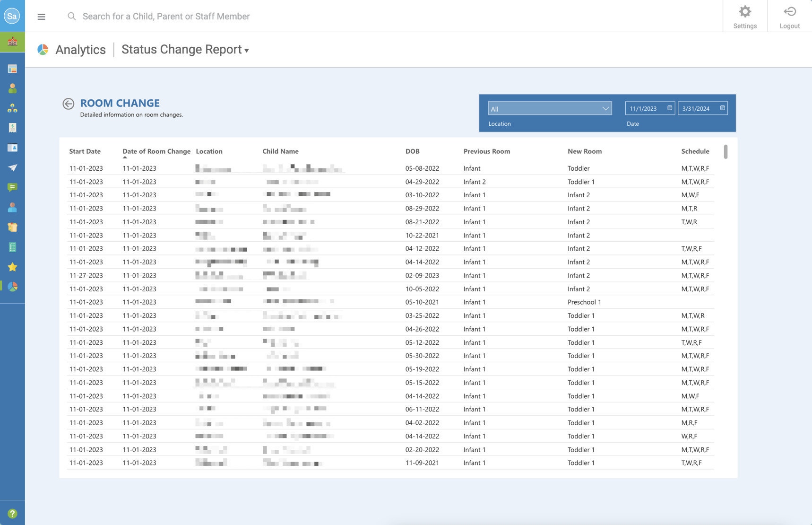The width and height of the screenshot is (812, 525).
Task: Click the green chat bubble icon
Action: 12,187
